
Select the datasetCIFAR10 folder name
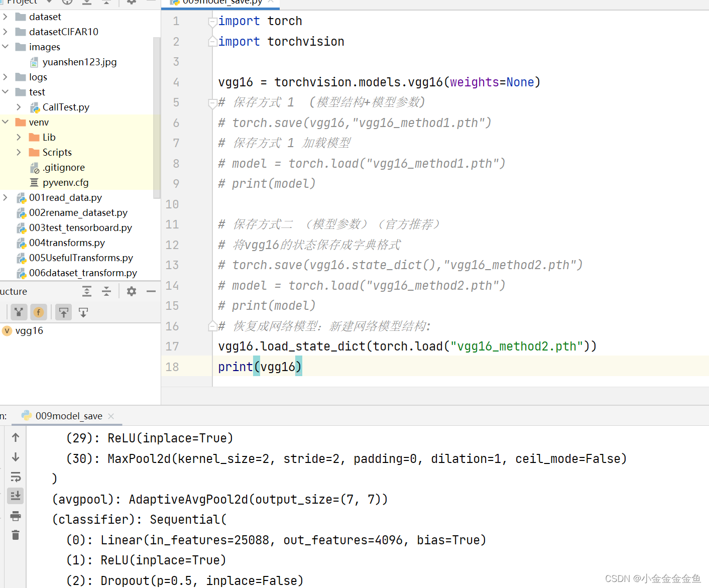point(64,32)
